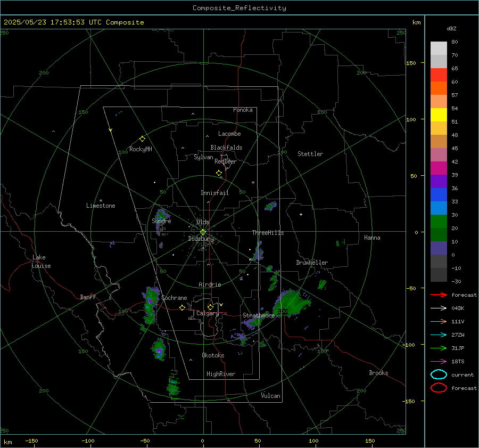Select the Blackfalds label
Viewport: 479px width, 448px height.
(226, 148)
